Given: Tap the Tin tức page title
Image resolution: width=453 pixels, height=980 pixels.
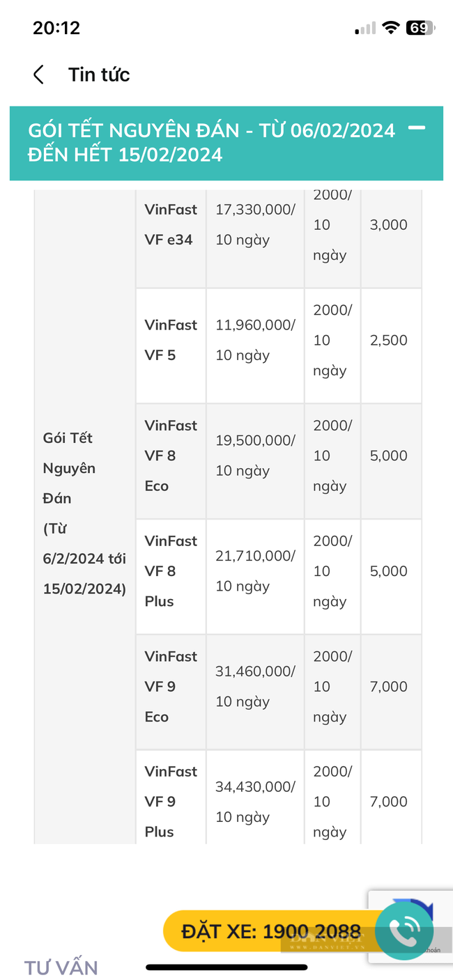Looking at the screenshot, I should (x=99, y=75).
